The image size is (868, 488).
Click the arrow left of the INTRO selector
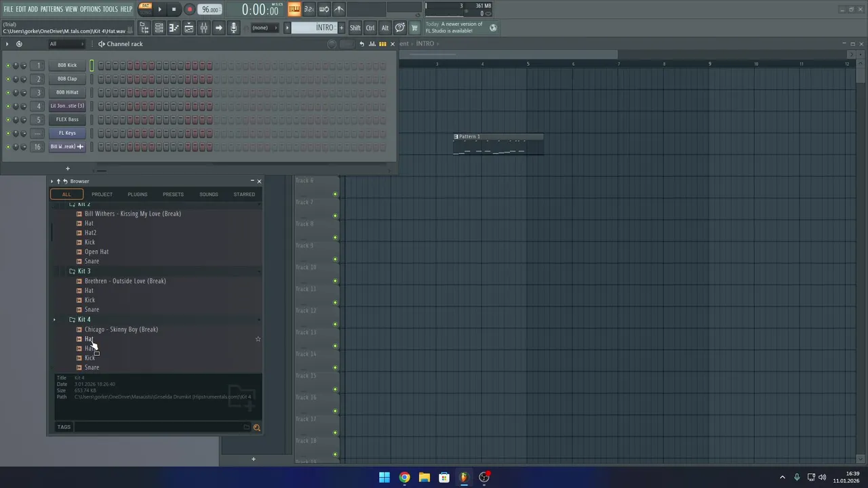click(x=287, y=28)
